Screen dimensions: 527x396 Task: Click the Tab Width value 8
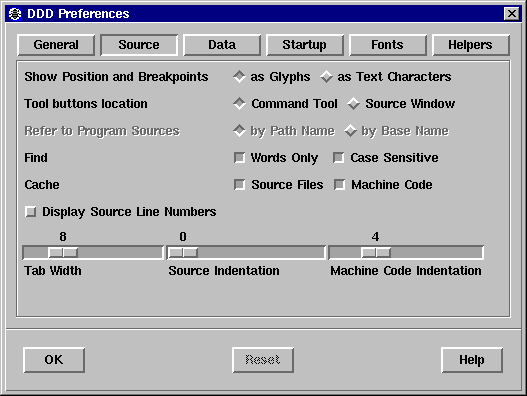63,237
